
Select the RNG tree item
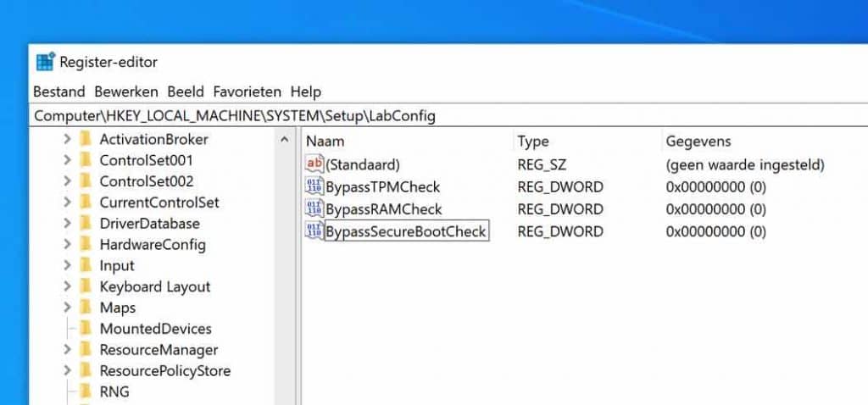tap(114, 391)
